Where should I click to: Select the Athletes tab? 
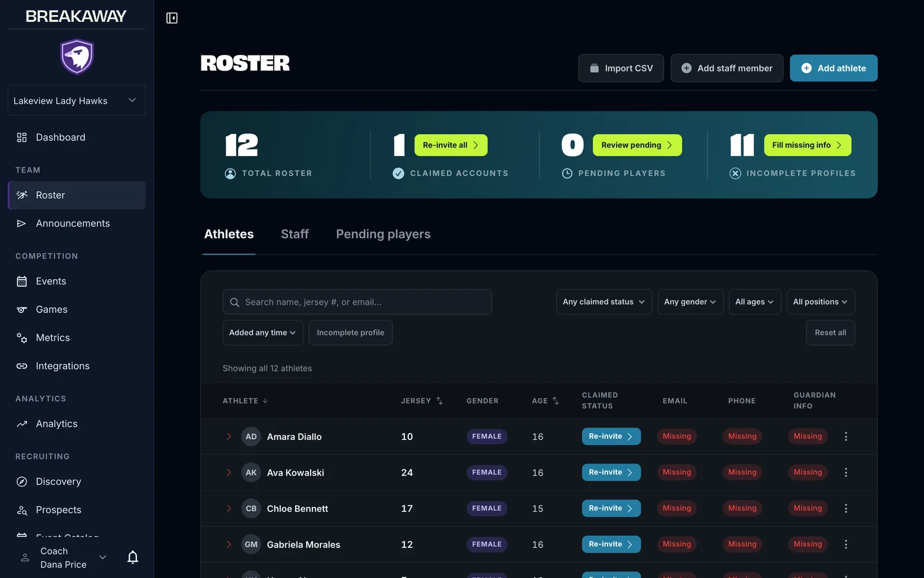coord(229,234)
